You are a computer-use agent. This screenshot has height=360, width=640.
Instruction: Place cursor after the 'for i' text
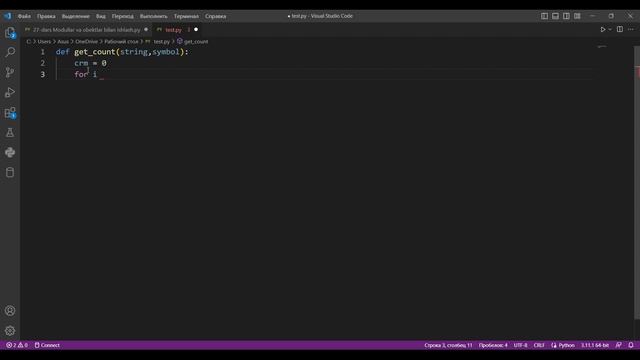[98, 74]
